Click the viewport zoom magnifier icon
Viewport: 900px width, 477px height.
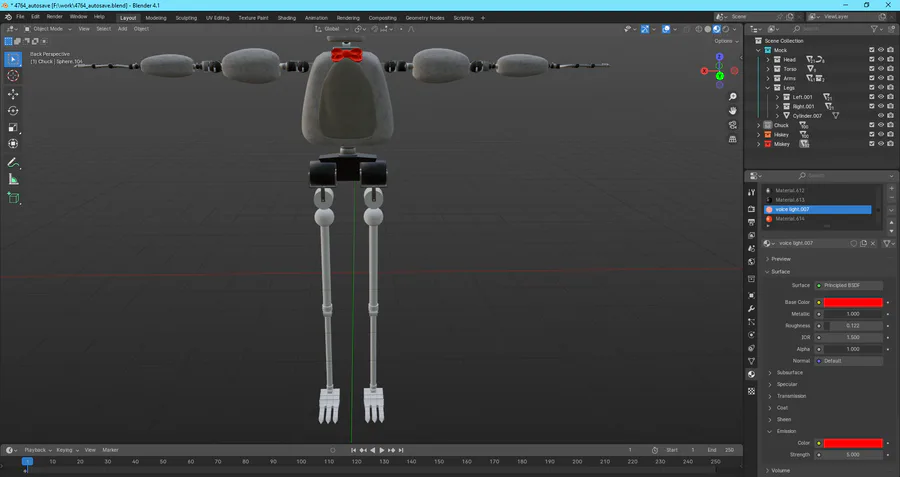pos(732,97)
